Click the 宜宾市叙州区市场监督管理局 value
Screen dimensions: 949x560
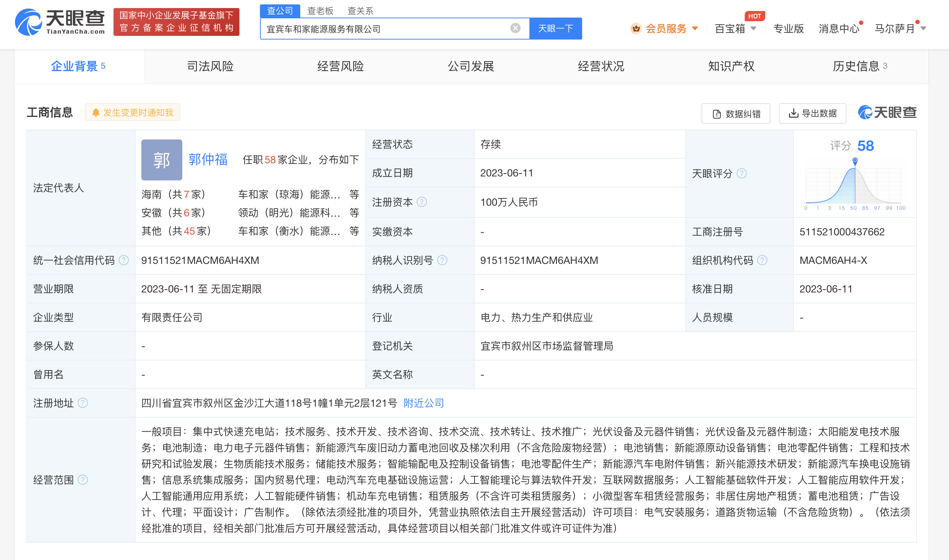tap(547, 346)
